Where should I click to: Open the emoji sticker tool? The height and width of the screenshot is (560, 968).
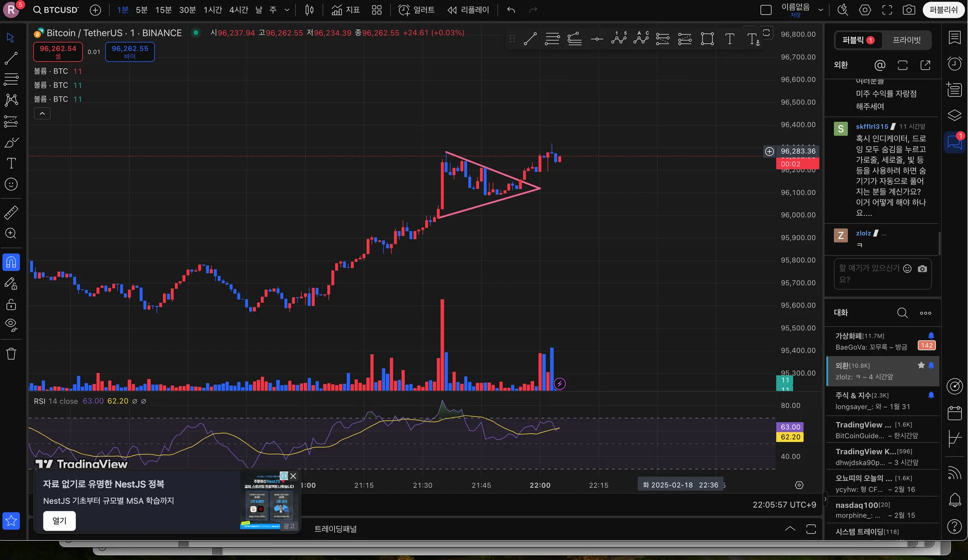11,185
